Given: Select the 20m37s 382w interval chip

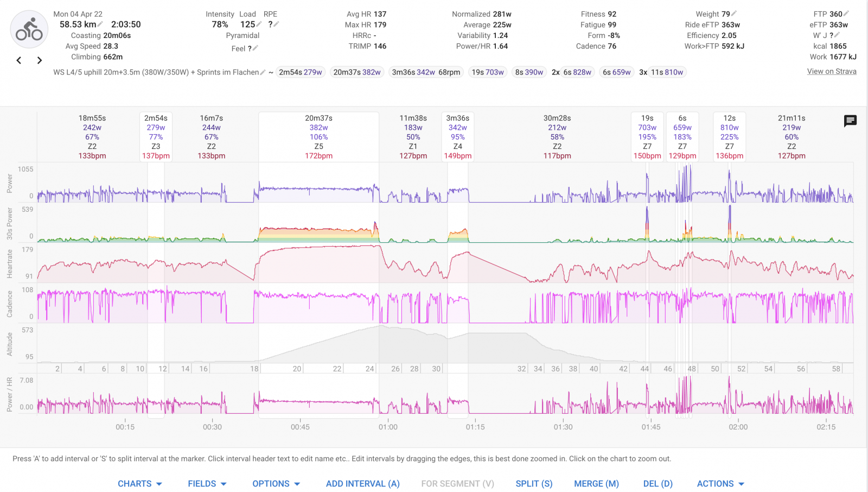Looking at the screenshot, I should (357, 72).
